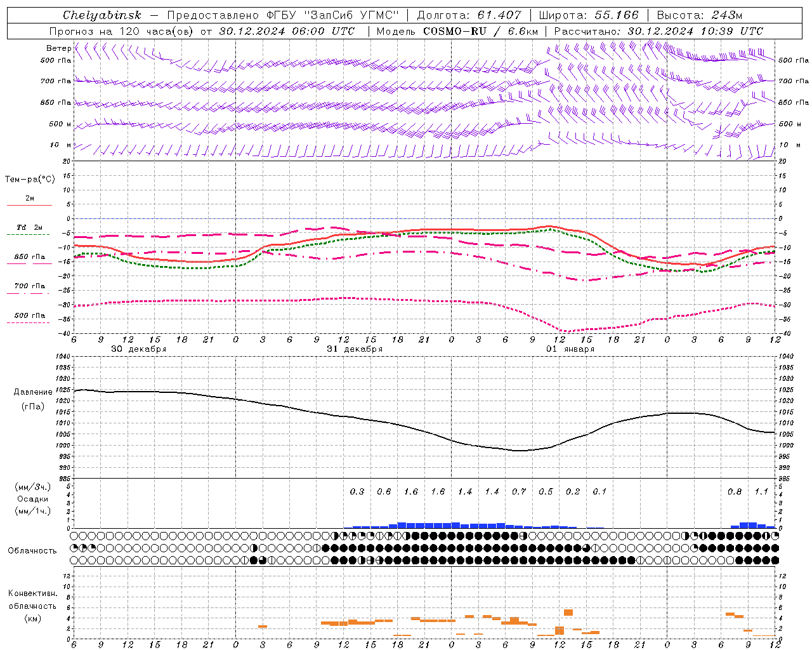The width and height of the screenshot is (812, 650).
Task: Click the '(мм/3ч.)' precipitation unit label
Action: coord(33,487)
